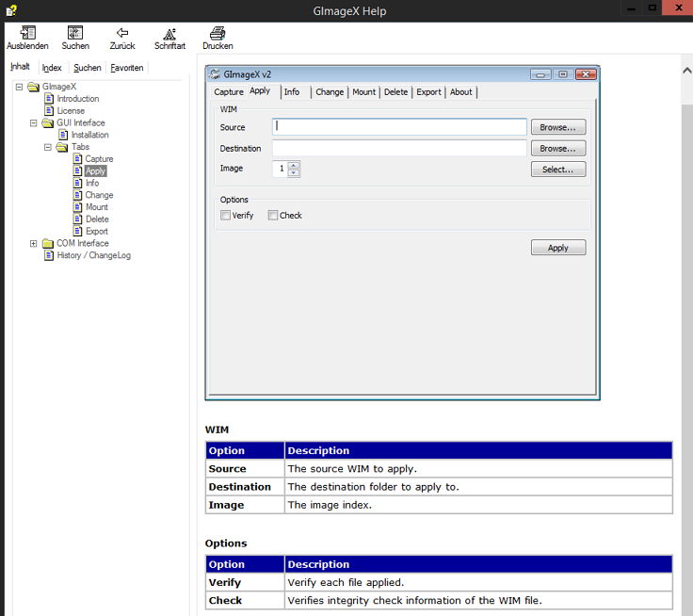Screen dimensions: 693x616
Task: Decrease the Image index spinner down arrow
Action: tap(294, 173)
